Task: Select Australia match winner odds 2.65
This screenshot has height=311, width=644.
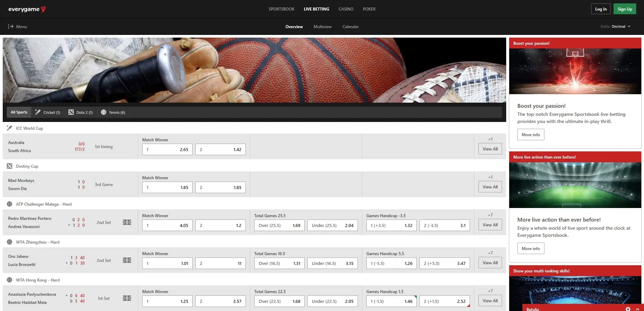Action: click(x=167, y=149)
